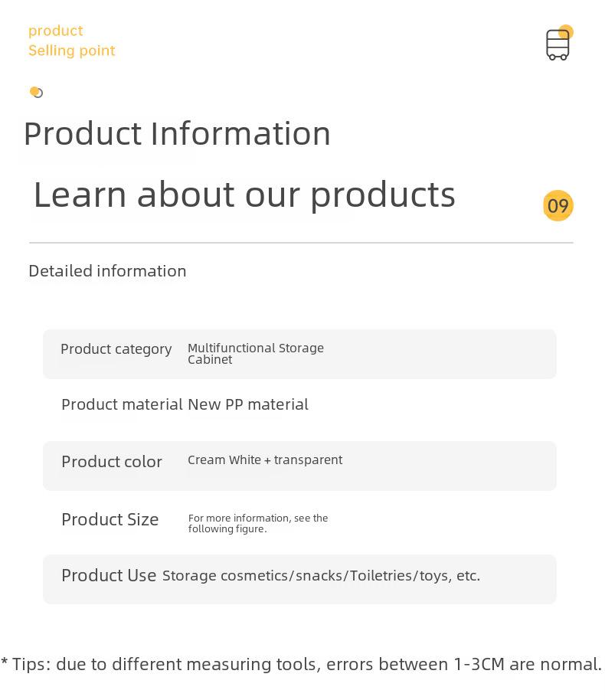Click the 'Detailed information' subheading
The height and width of the screenshot is (700, 605).
point(108,271)
